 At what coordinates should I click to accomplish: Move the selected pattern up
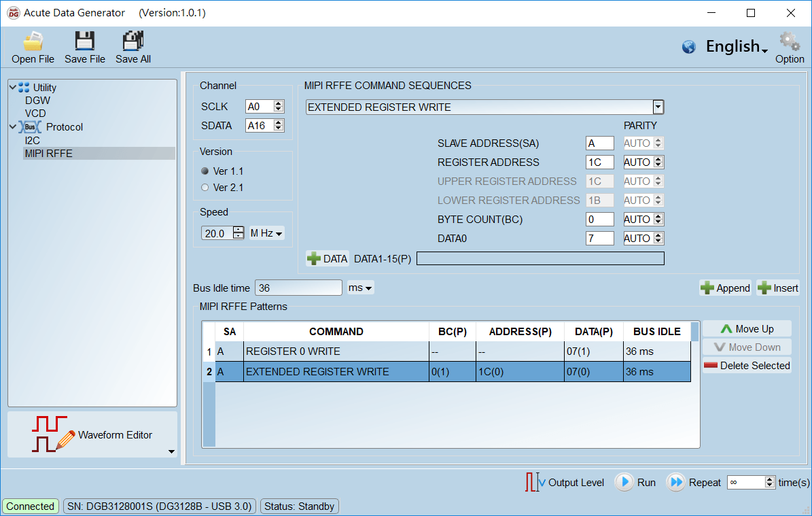(747, 328)
